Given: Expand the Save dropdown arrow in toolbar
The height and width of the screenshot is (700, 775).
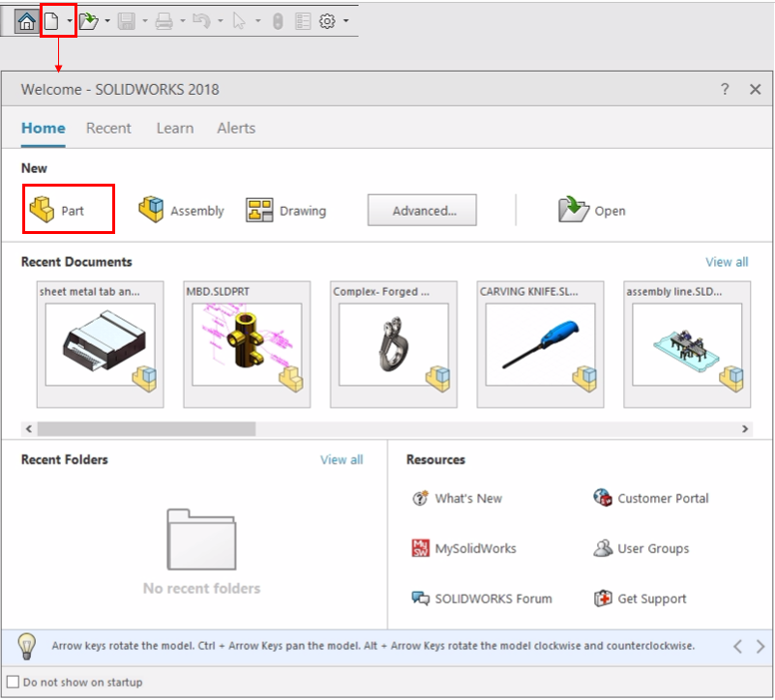Looking at the screenshot, I should [145, 20].
